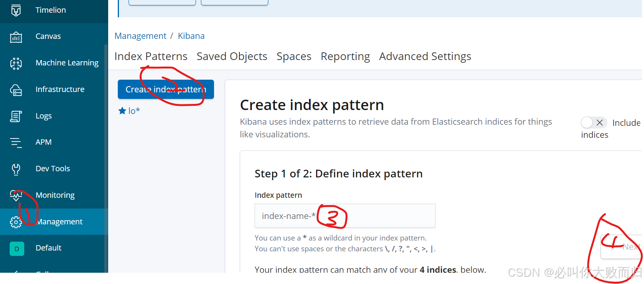644x284 pixels.
Task: Switch to the Saved Objects tab
Action: click(232, 56)
